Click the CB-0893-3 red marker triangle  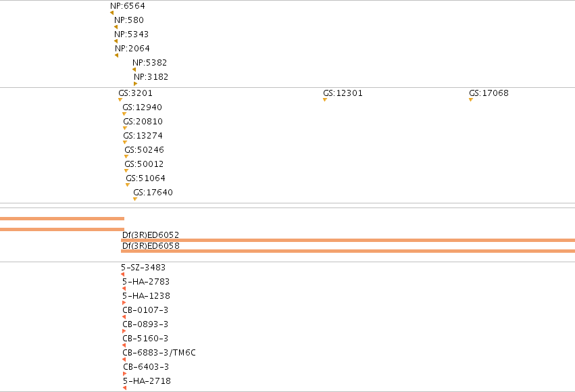(124, 331)
